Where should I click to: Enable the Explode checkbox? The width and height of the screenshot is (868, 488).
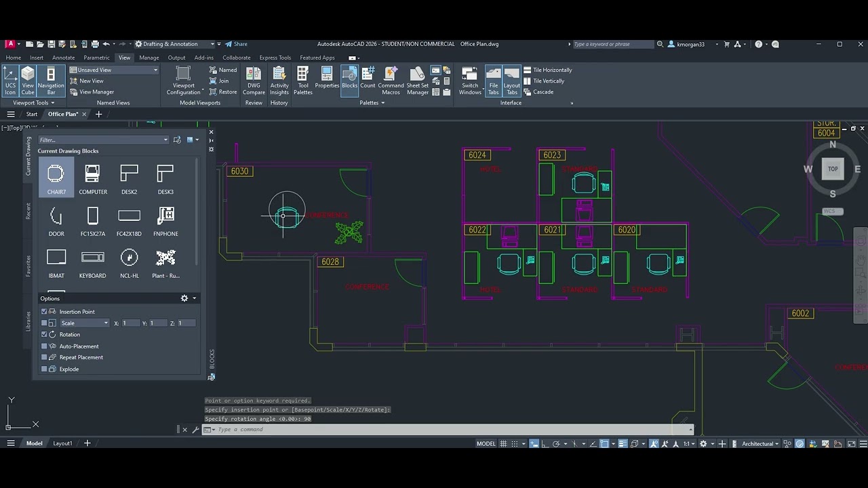[44, 369]
